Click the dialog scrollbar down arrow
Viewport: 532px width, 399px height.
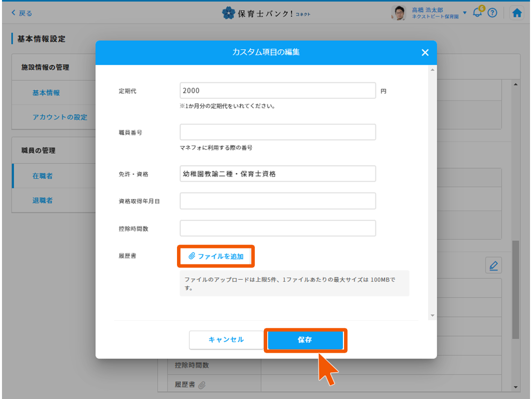point(432,315)
